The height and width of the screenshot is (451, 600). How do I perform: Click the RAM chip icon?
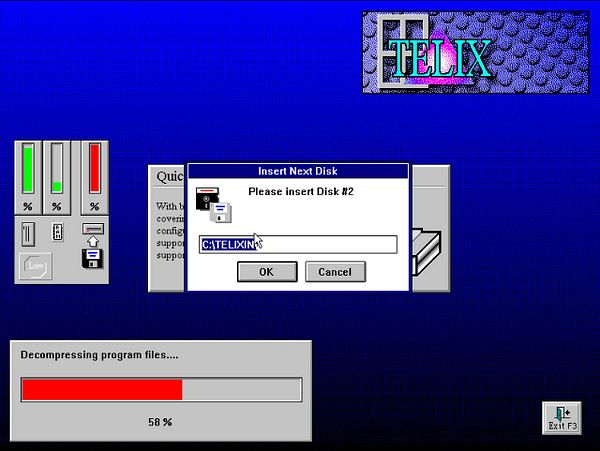pyautogui.click(x=57, y=232)
